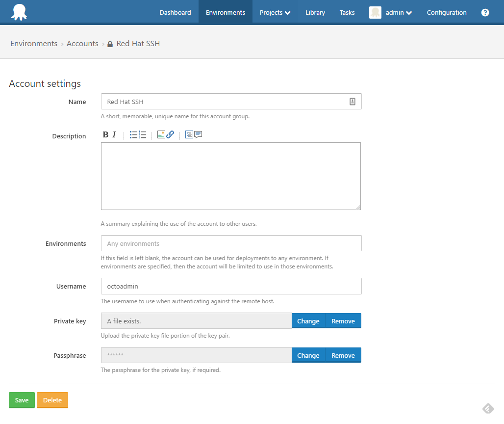
Task: Switch to the Dashboard tab
Action: click(x=175, y=12)
